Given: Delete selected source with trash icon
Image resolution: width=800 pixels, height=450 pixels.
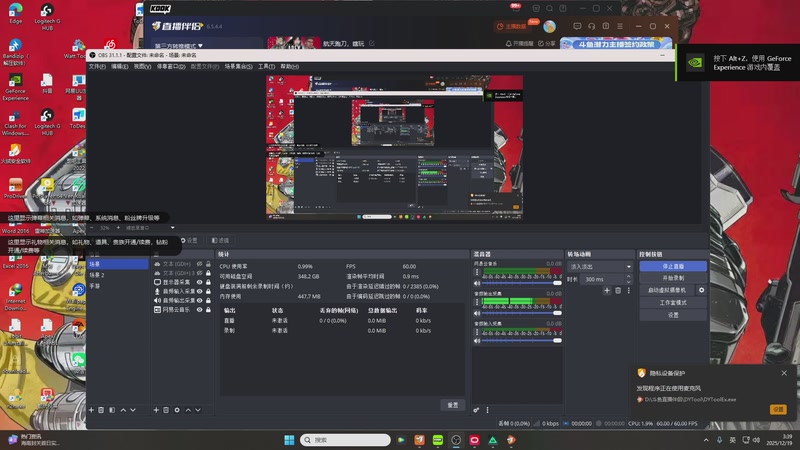Looking at the screenshot, I should coord(166,410).
